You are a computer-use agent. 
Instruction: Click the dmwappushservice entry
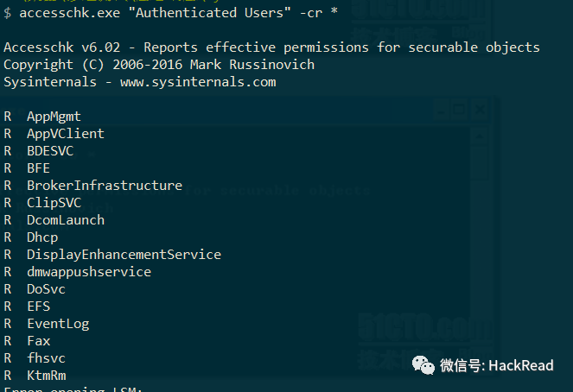coord(89,272)
